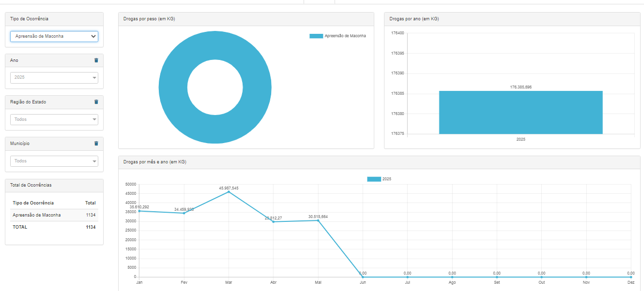
Task: Click trash icon for Região do Estado
Action: tap(96, 102)
